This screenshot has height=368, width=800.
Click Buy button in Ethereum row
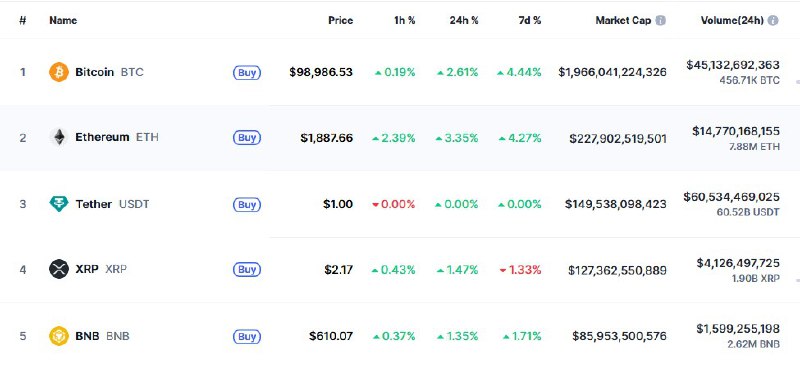tap(247, 138)
